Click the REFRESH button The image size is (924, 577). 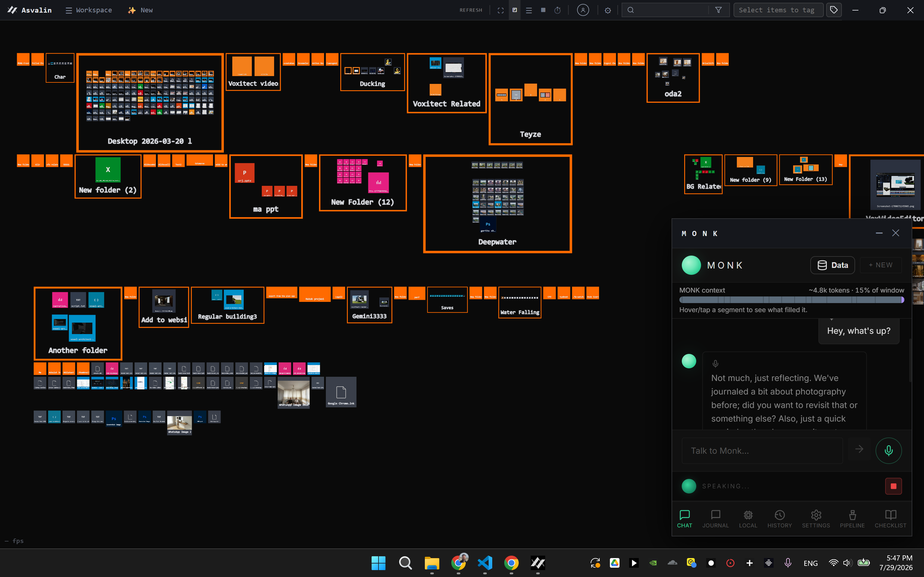tap(471, 10)
